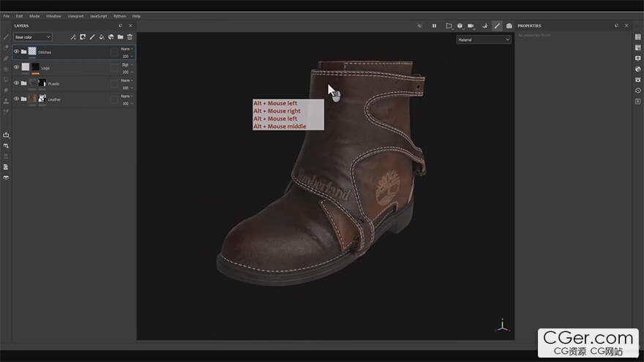Image resolution: width=644 pixels, height=362 pixels.
Task: Select the Logo layer black mask
Action: click(36, 67)
